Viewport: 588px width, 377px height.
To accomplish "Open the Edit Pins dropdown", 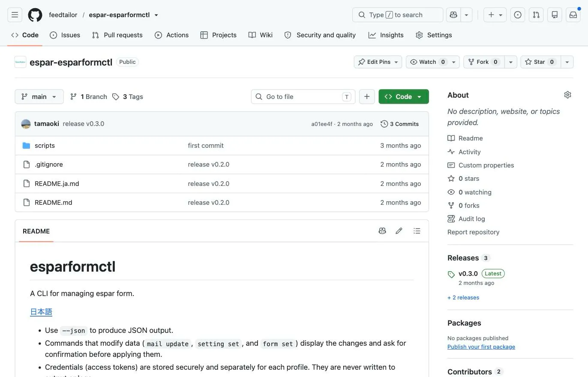I will 378,62.
